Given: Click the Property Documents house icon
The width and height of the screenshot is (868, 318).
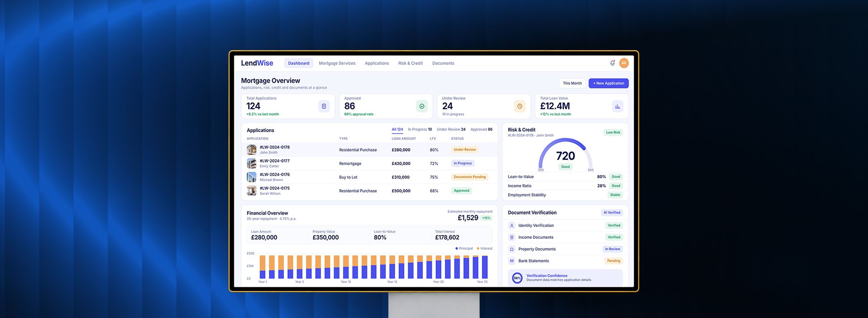Looking at the screenshot, I should click(512, 249).
